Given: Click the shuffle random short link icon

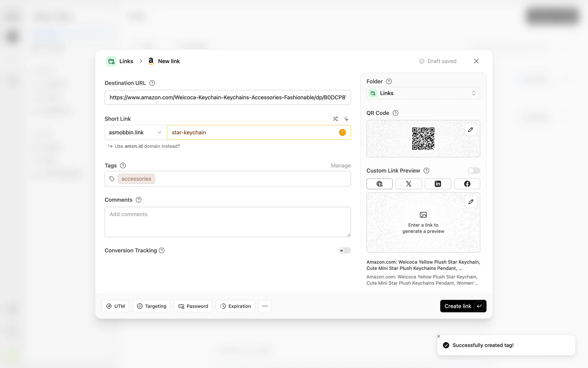Looking at the screenshot, I should click(335, 119).
